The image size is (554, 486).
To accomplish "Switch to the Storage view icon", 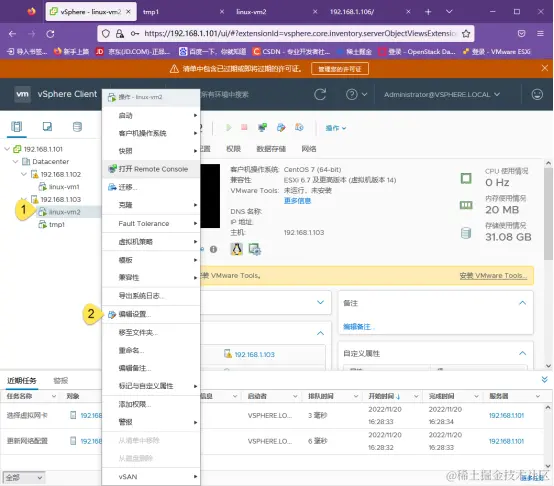I will point(77,126).
